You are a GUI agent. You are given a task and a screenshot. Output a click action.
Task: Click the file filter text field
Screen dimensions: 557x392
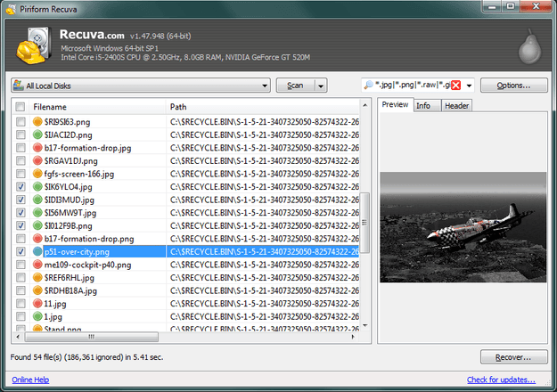click(413, 86)
